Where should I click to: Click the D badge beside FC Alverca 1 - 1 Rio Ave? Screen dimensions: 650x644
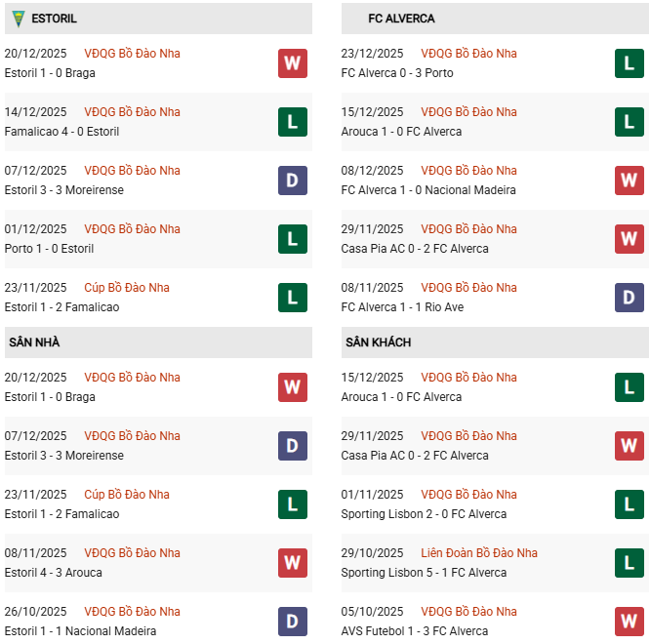[x=630, y=298]
